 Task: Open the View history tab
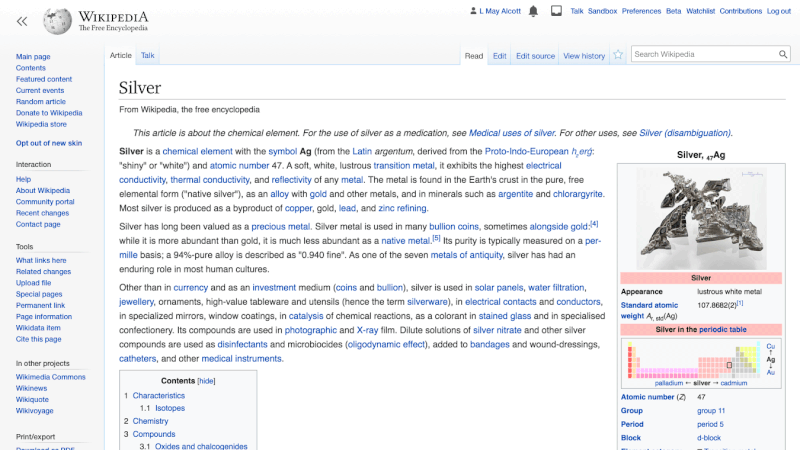584,56
